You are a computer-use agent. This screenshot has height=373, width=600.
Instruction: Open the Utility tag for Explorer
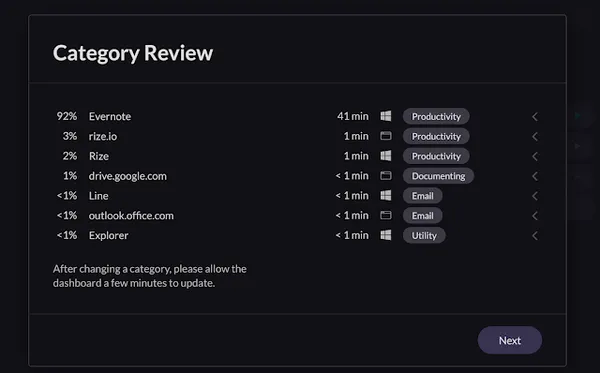[x=424, y=236]
